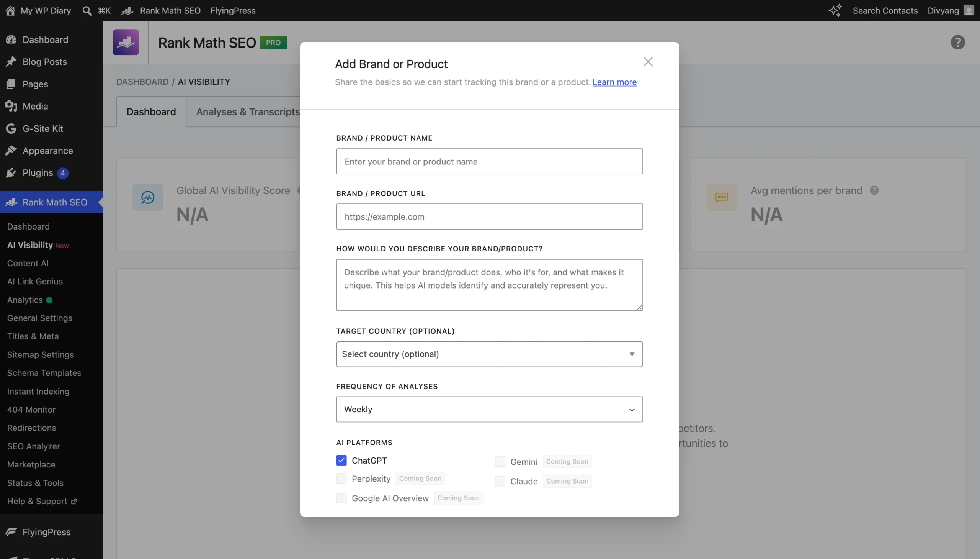The height and width of the screenshot is (559, 980).
Task: Open the Target Country dropdown
Action: click(489, 354)
